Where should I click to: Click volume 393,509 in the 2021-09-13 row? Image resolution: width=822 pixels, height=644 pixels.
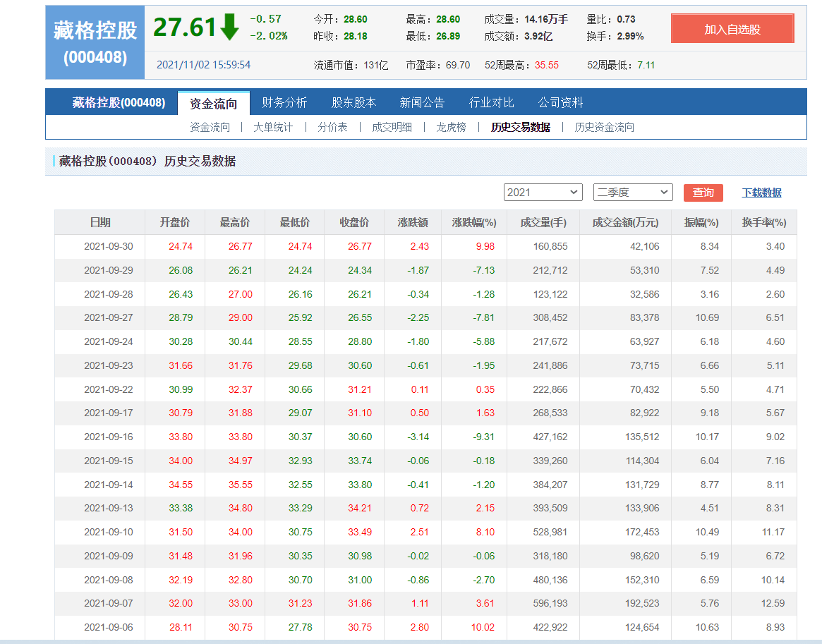550,508
